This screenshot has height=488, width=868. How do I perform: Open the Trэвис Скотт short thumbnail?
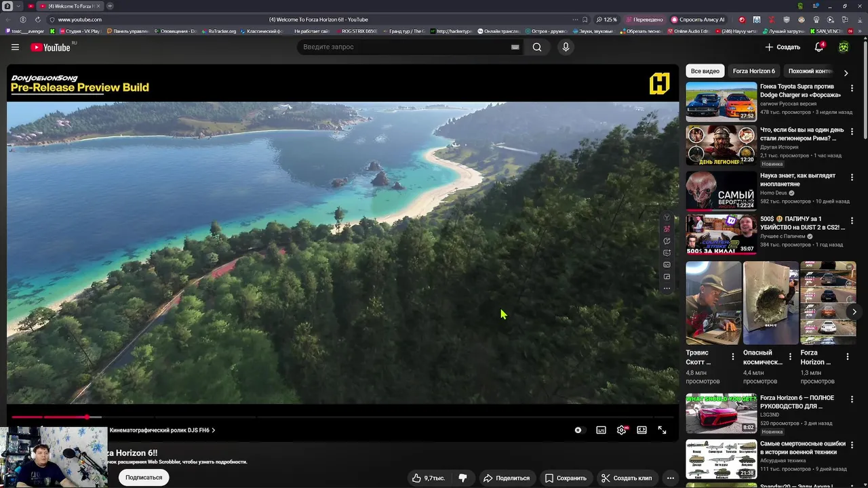click(x=713, y=303)
